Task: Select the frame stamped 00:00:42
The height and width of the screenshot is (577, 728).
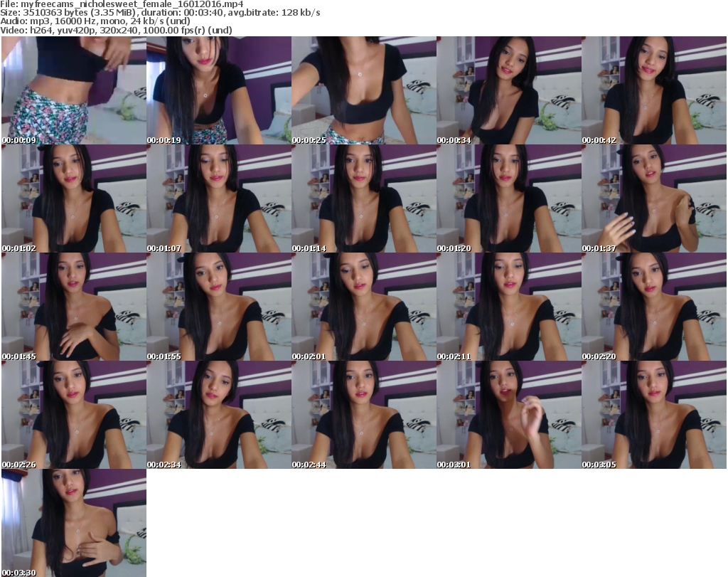Action: pos(654,90)
